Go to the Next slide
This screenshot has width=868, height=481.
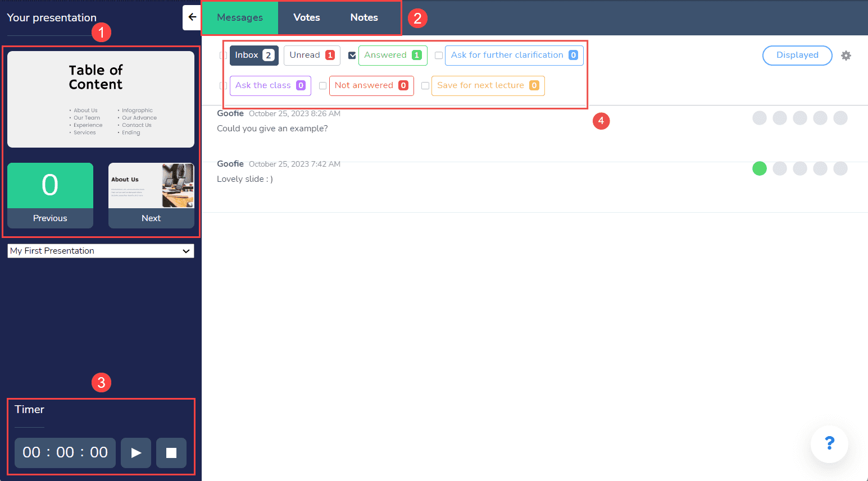[x=151, y=218]
